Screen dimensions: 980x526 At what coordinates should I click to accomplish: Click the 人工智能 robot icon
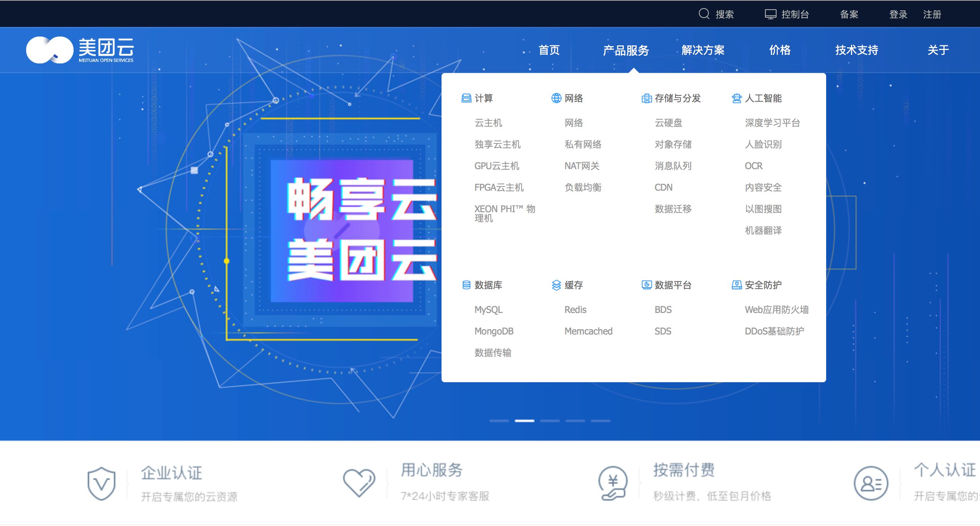click(737, 98)
